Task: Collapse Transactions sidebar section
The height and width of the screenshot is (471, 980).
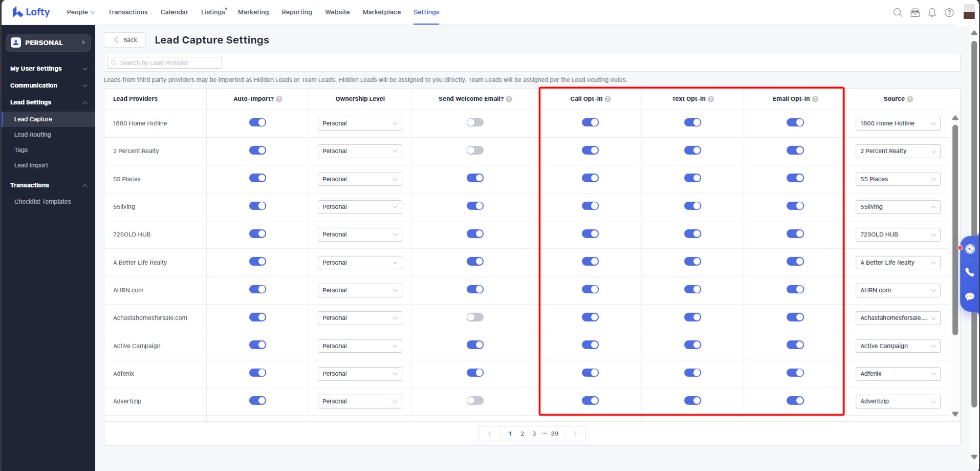Action: 48,185
